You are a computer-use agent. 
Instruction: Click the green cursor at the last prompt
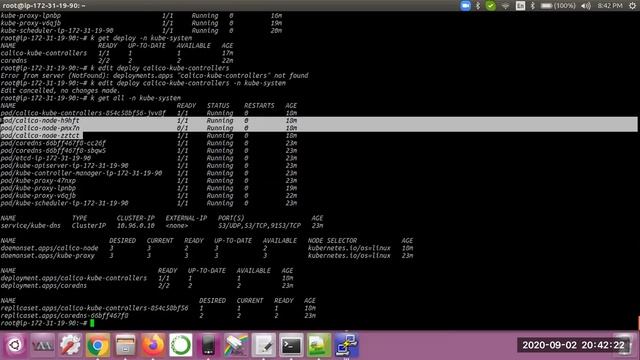pos(92,323)
